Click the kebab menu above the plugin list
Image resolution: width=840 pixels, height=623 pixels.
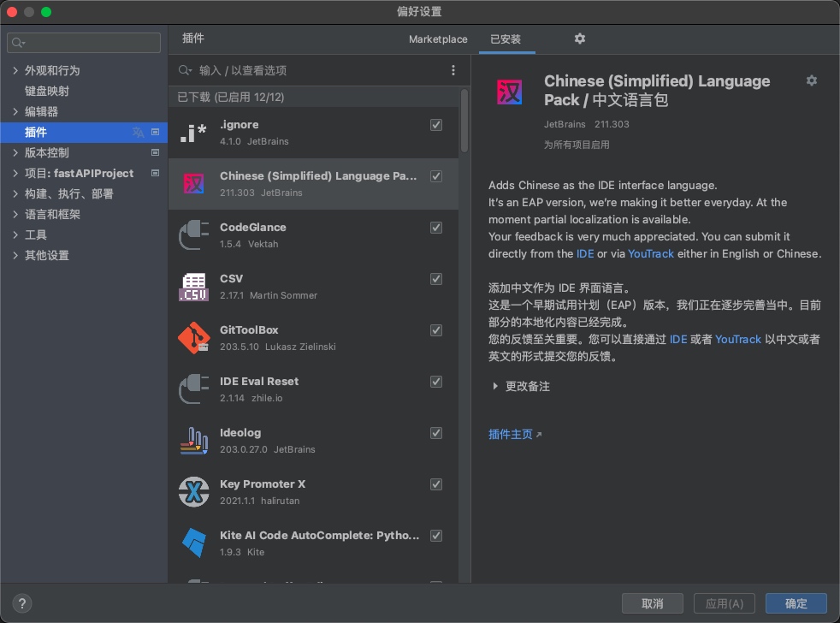tap(453, 70)
